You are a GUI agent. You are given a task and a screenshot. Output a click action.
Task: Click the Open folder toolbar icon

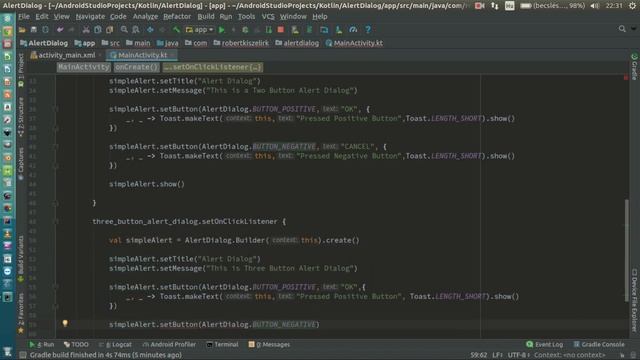[22, 29]
